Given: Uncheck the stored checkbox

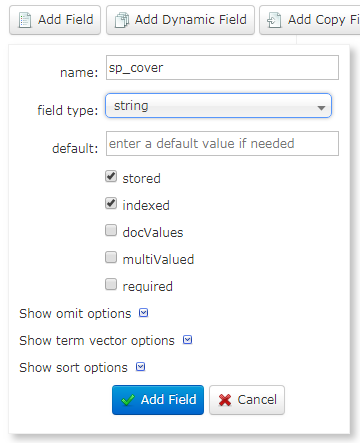Looking at the screenshot, I should 111,176.
